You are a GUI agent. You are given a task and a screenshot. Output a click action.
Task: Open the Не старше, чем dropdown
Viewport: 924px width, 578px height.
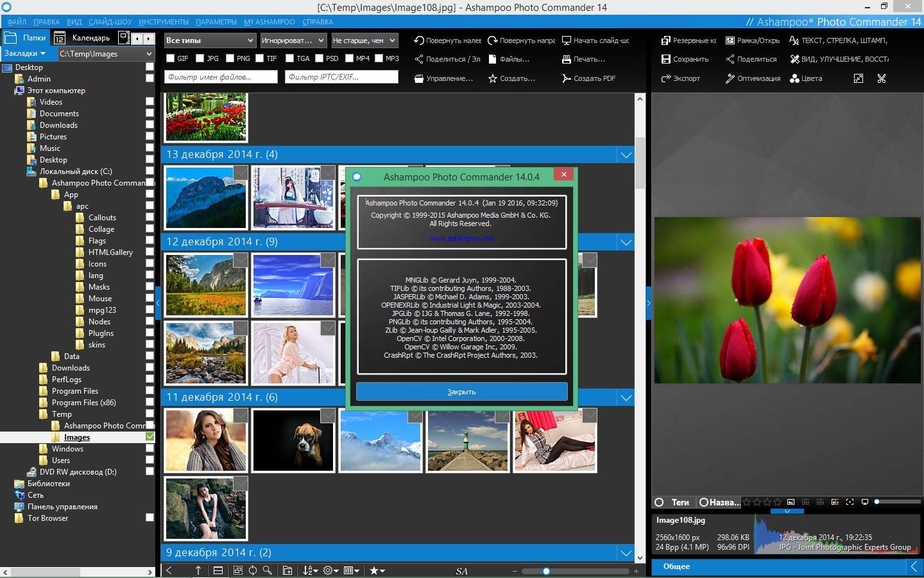[364, 40]
